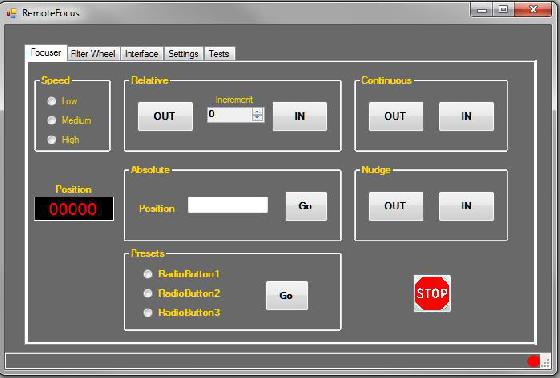
Task: Click the Continuous IN button
Action: pos(466,116)
